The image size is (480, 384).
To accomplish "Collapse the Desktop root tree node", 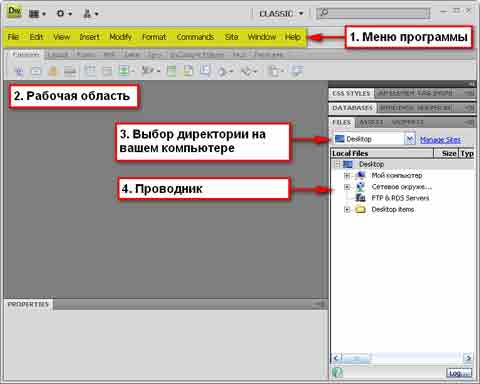I will (337, 164).
